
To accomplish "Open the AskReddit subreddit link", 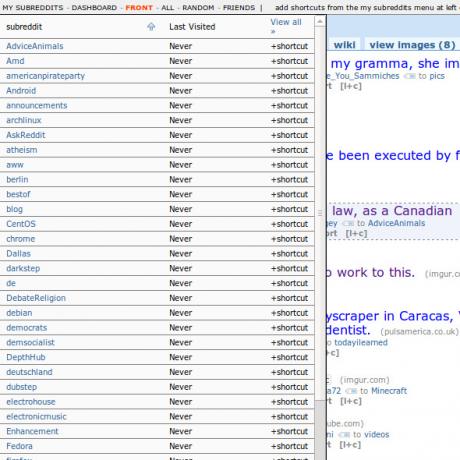I will click(x=26, y=135).
